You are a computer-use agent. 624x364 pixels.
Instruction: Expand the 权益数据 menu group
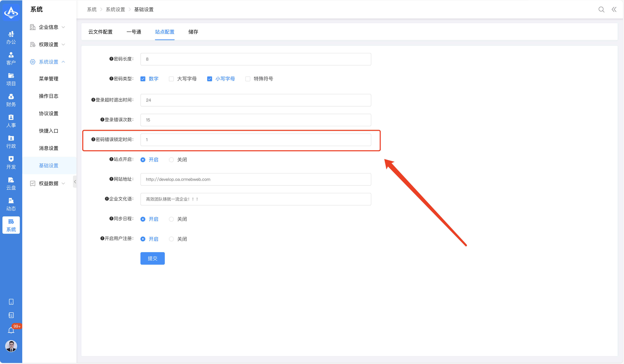coord(48,183)
